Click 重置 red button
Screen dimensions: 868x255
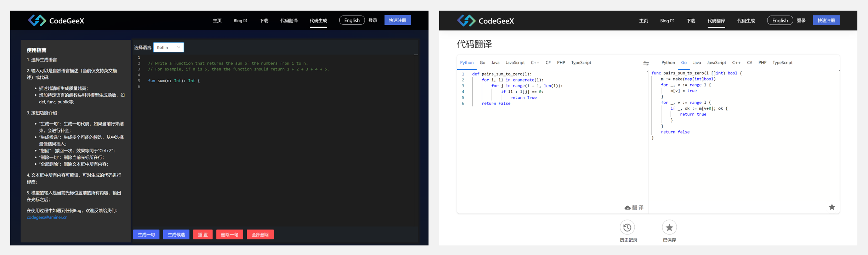click(203, 234)
